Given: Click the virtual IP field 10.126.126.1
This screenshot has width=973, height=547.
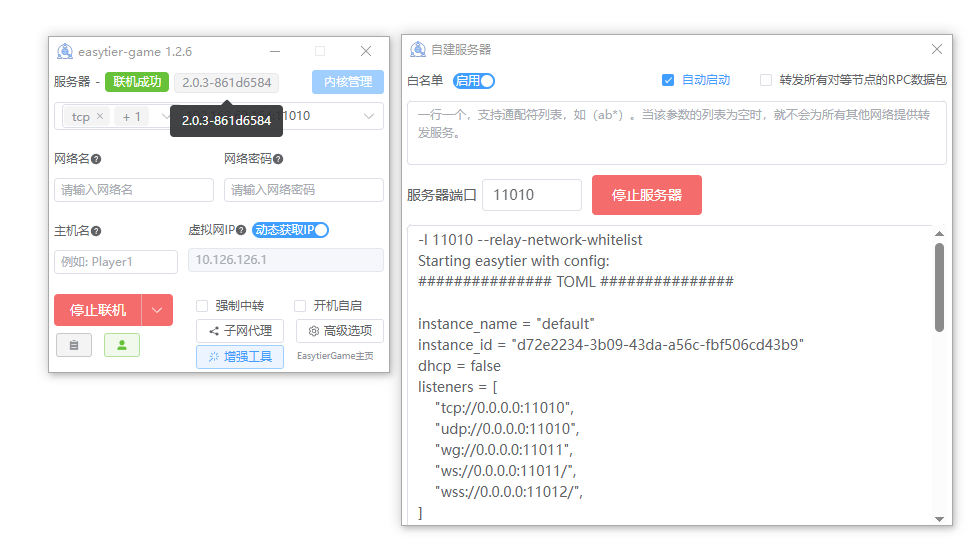Looking at the screenshot, I should 286,260.
